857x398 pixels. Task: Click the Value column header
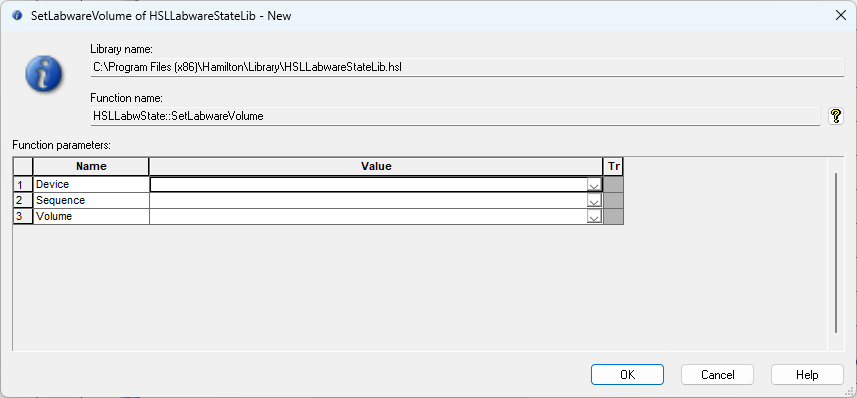[376, 166]
